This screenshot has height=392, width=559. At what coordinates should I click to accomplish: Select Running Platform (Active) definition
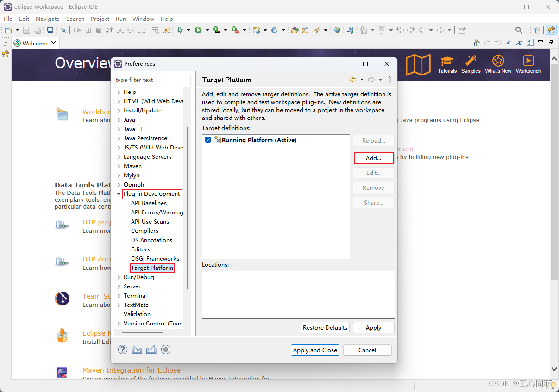click(x=259, y=140)
